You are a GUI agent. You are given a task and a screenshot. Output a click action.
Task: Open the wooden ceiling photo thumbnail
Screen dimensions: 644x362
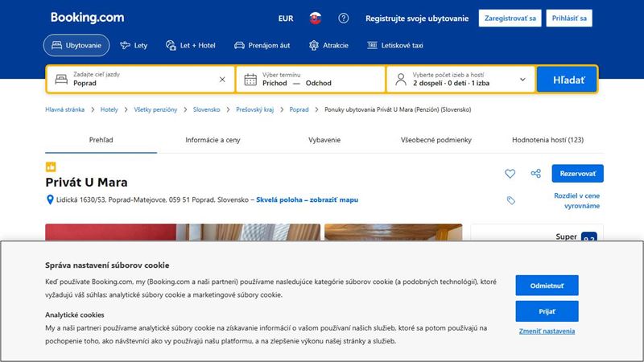click(x=394, y=232)
